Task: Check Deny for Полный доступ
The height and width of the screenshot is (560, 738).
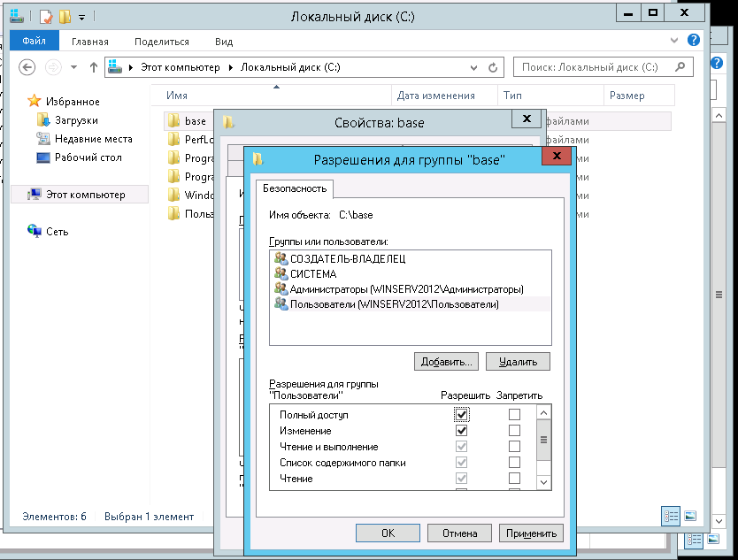Action: coord(514,415)
